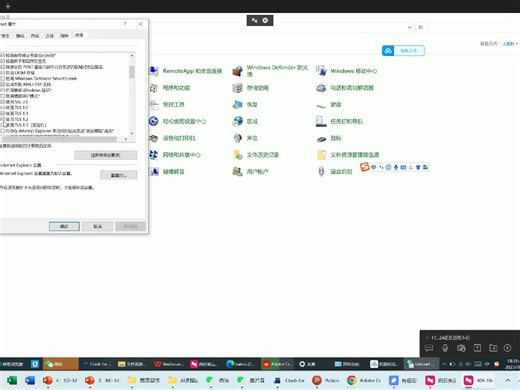Open 语音识别 (Speech Recognition) item
Viewport: 520px width, 390px height.
coord(334,172)
